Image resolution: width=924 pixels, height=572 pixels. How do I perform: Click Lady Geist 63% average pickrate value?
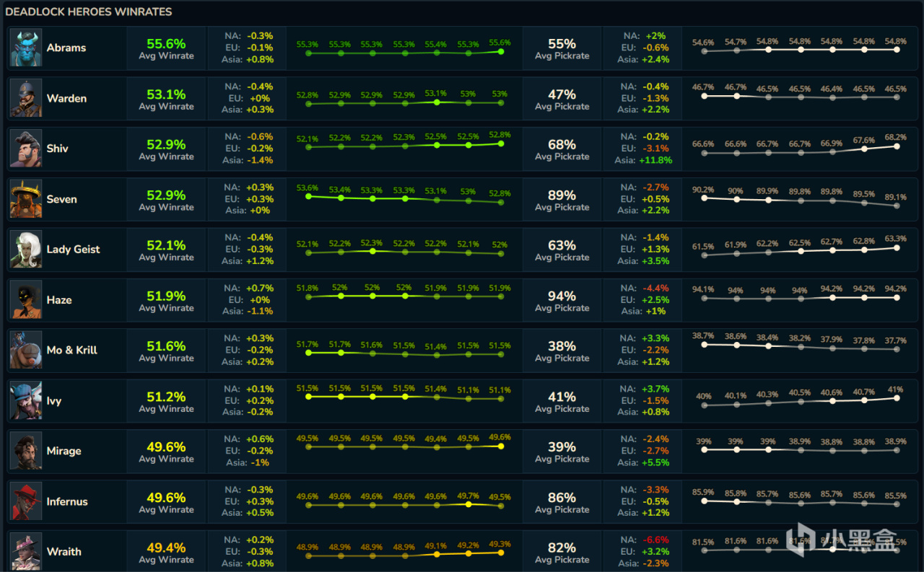(x=562, y=245)
